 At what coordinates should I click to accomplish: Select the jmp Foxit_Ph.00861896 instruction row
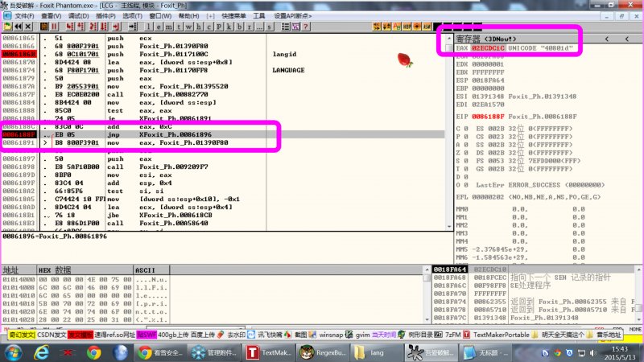pyautogui.click(x=224, y=134)
